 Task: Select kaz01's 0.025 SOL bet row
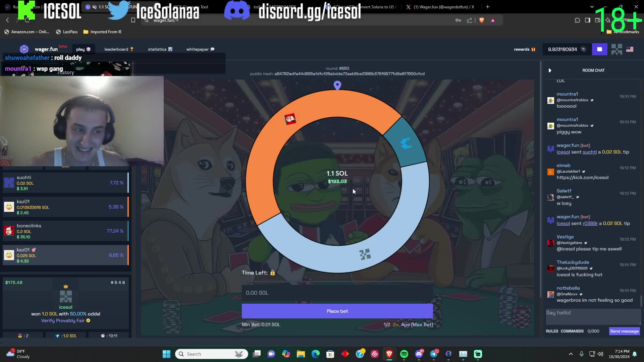[66, 255]
